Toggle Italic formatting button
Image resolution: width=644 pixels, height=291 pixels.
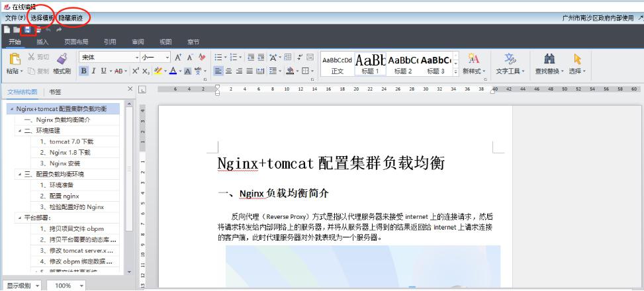pos(93,71)
